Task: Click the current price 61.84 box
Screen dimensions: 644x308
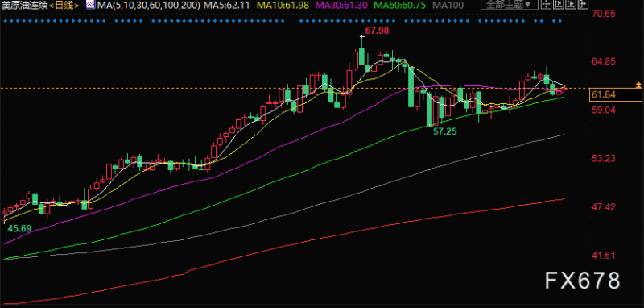Action: (615, 94)
